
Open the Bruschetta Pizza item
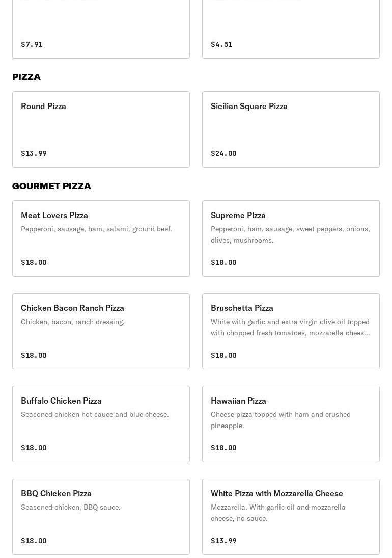coord(291,331)
